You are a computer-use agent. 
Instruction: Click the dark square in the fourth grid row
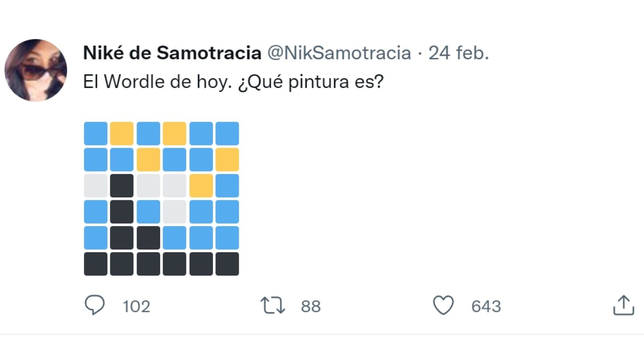122,212
